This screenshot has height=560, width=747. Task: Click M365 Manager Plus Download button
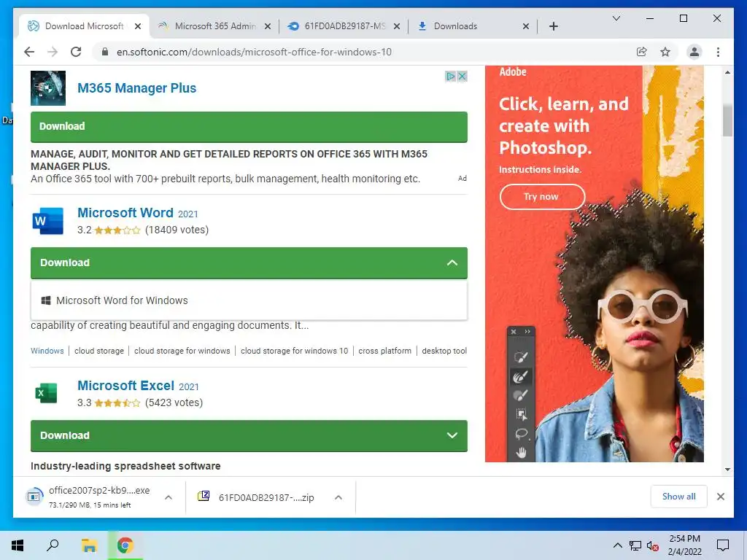pyautogui.click(x=249, y=127)
